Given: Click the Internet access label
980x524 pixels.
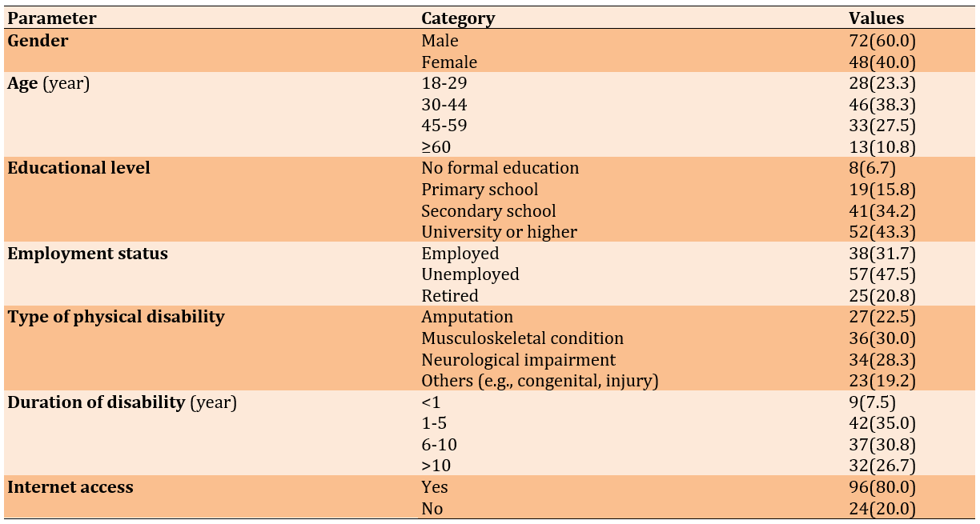Looking at the screenshot, I should click(70, 487).
